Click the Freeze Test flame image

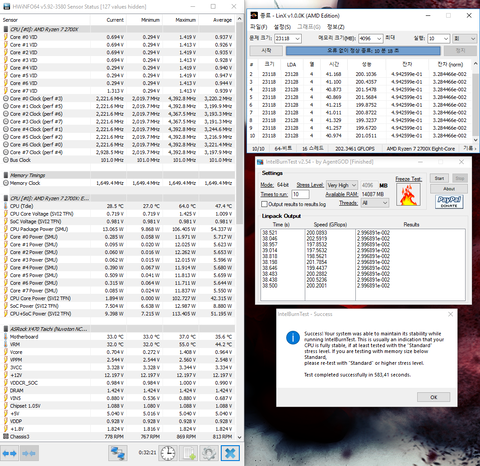tap(408, 195)
